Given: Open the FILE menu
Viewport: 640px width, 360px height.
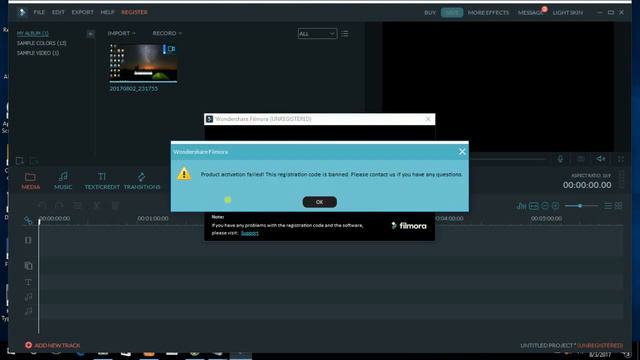Looking at the screenshot, I should click(39, 12).
